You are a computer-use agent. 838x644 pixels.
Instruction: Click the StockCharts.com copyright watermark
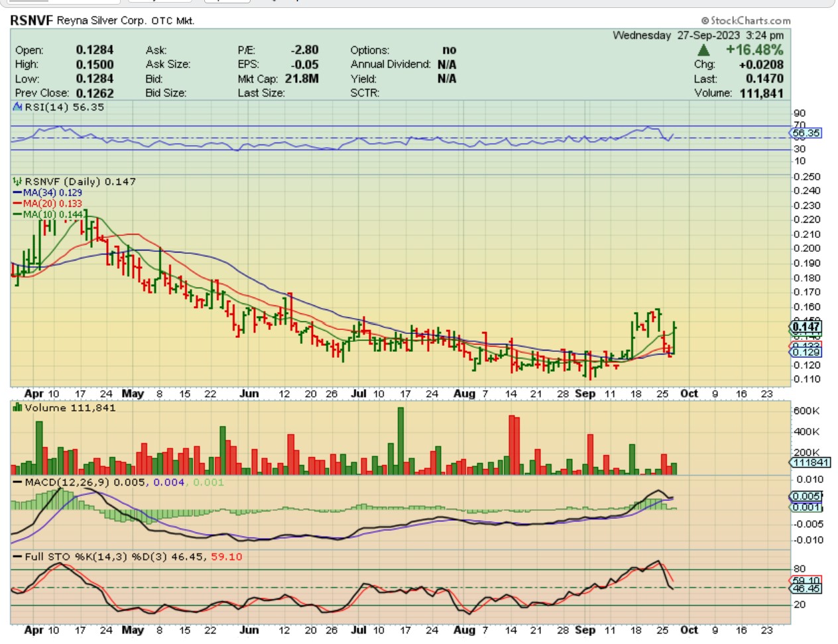[746, 21]
